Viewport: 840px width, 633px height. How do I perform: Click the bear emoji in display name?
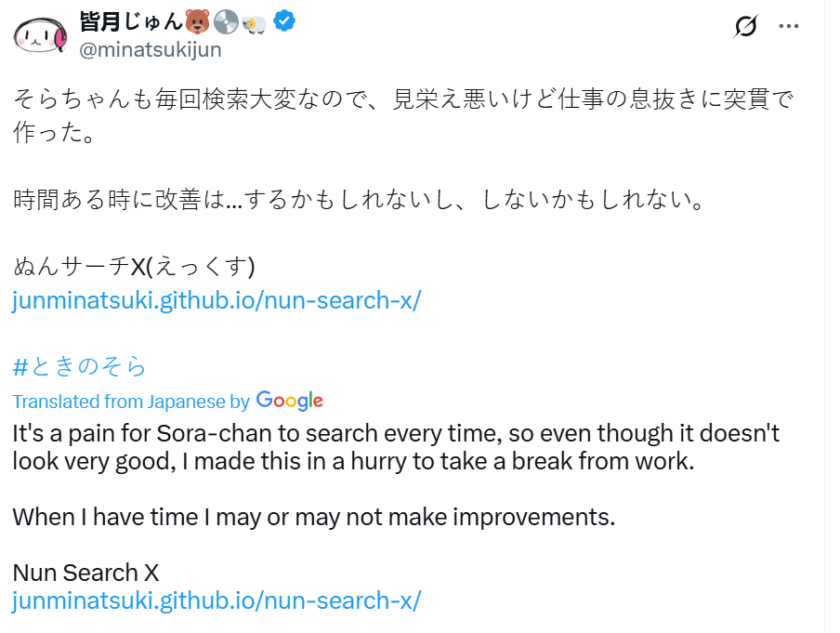(x=196, y=22)
